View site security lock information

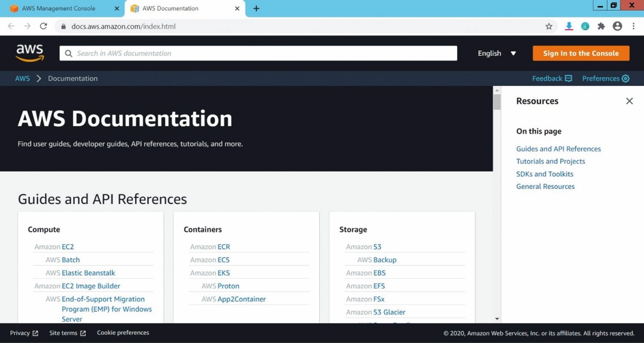(x=63, y=26)
